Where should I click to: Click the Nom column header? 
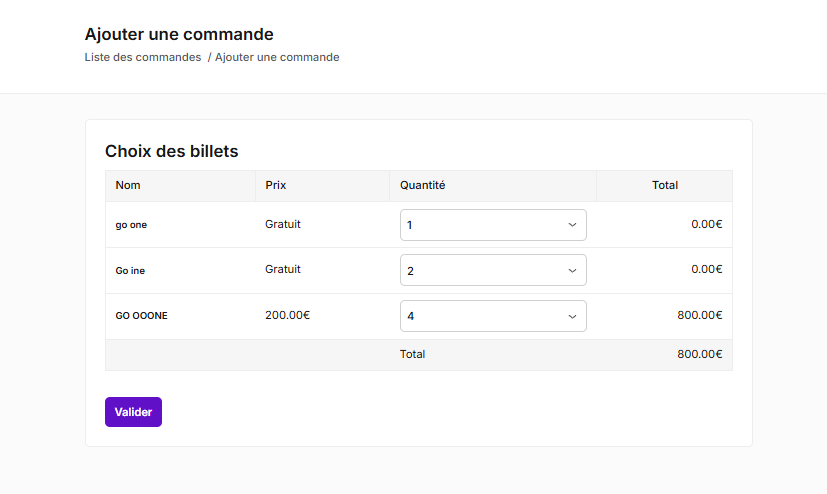(x=128, y=185)
